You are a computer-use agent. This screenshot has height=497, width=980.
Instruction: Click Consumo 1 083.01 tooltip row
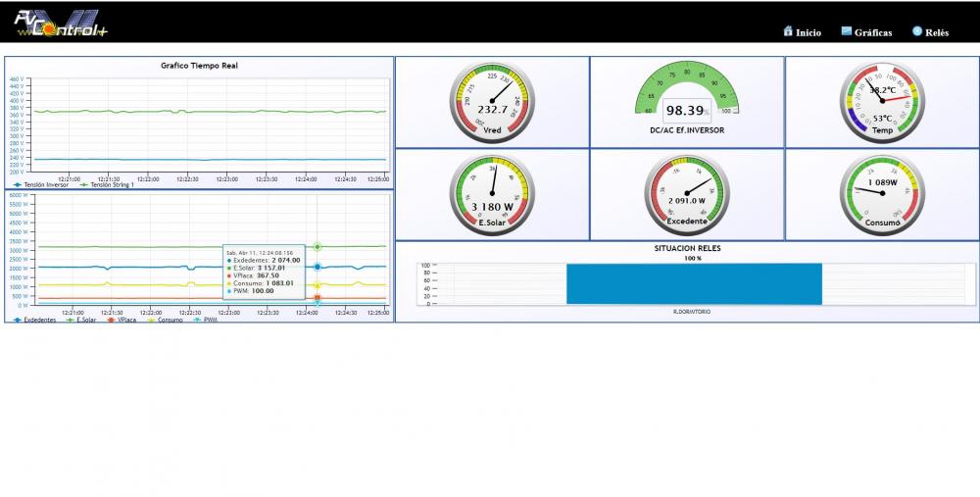tap(260, 283)
